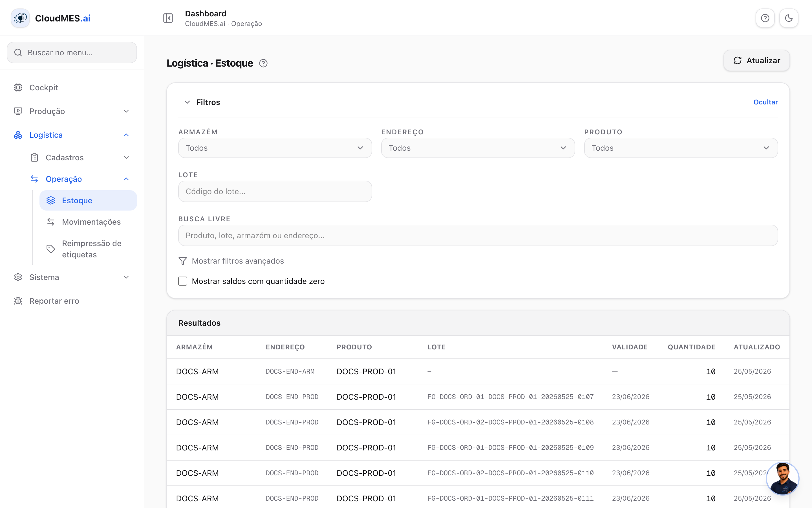The image size is (812, 508).
Task: Open the Armazém dropdown
Action: click(275, 148)
